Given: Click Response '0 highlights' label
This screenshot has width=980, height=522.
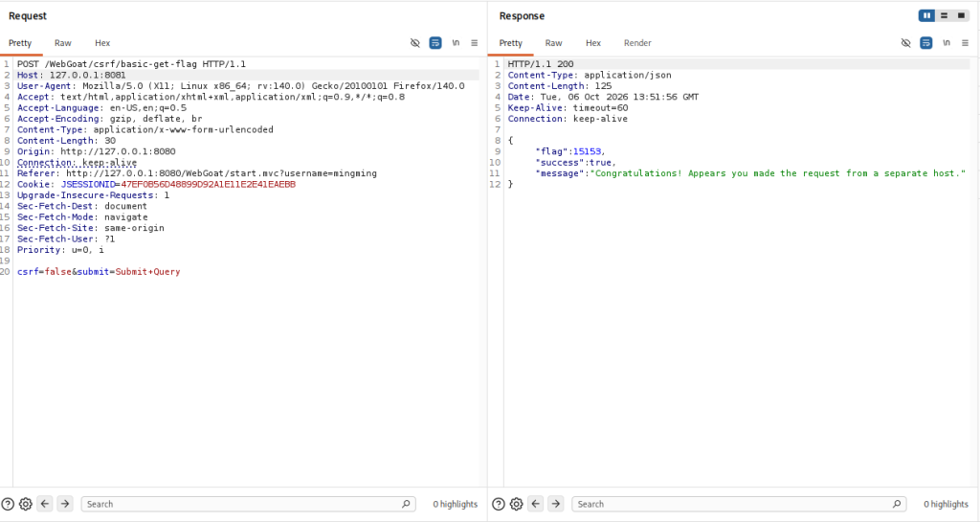Looking at the screenshot, I should coord(946,504).
